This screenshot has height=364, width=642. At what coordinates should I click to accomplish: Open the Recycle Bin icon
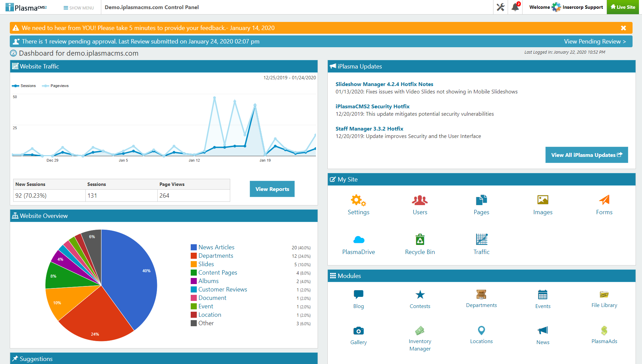(420, 239)
